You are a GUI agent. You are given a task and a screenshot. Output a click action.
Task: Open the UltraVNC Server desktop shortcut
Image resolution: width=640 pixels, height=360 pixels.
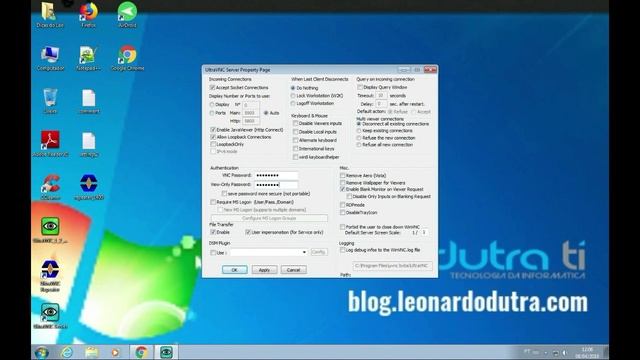click(x=50, y=316)
